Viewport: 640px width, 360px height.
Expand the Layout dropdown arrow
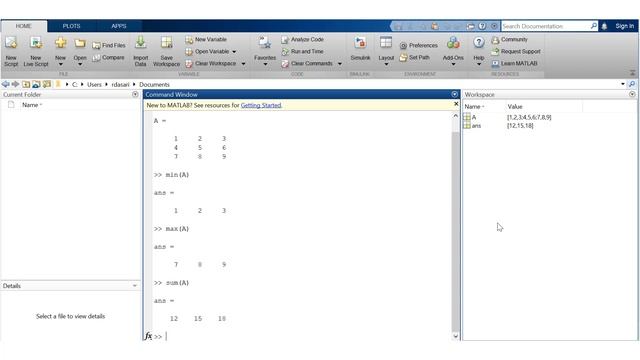tap(386, 64)
